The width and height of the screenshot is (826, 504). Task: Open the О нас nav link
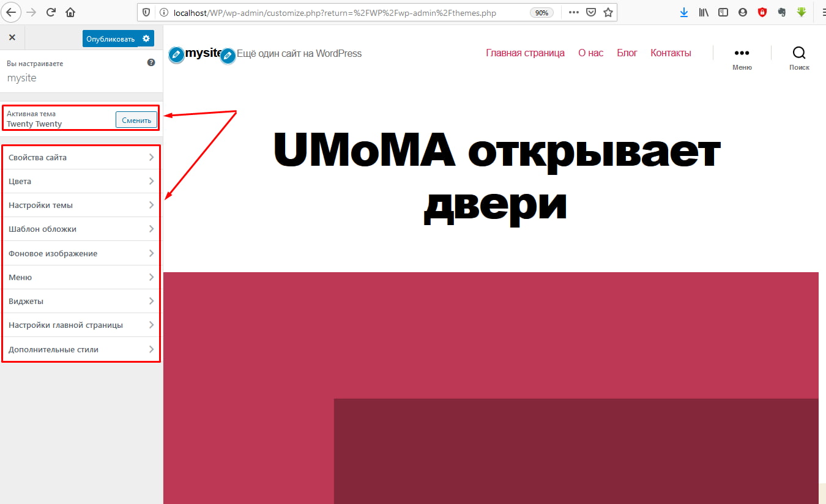point(590,53)
